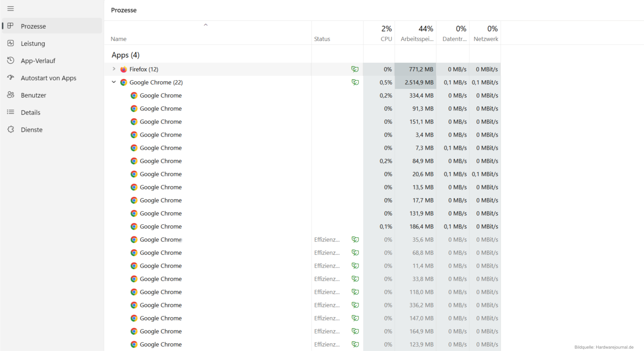The image size is (644, 351).
Task: Click Chrome icon in the 334,4 MB row
Action: pyautogui.click(x=134, y=95)
